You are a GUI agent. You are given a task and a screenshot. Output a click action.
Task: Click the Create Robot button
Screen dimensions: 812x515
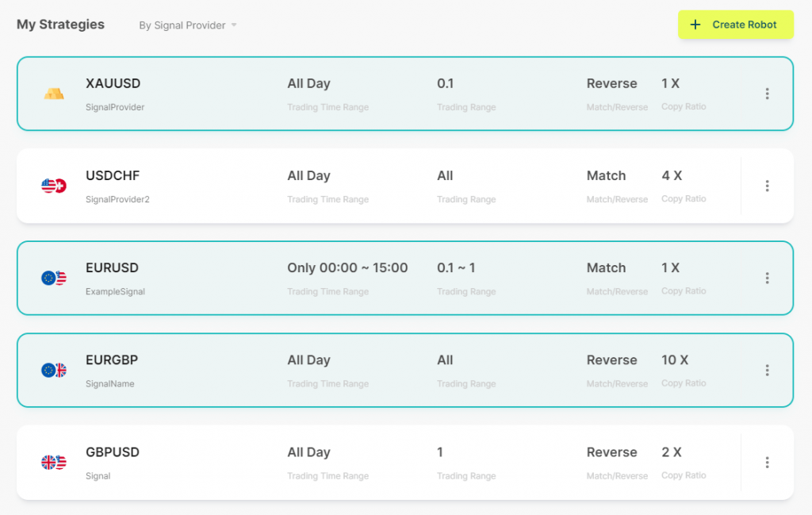[735, 25]
